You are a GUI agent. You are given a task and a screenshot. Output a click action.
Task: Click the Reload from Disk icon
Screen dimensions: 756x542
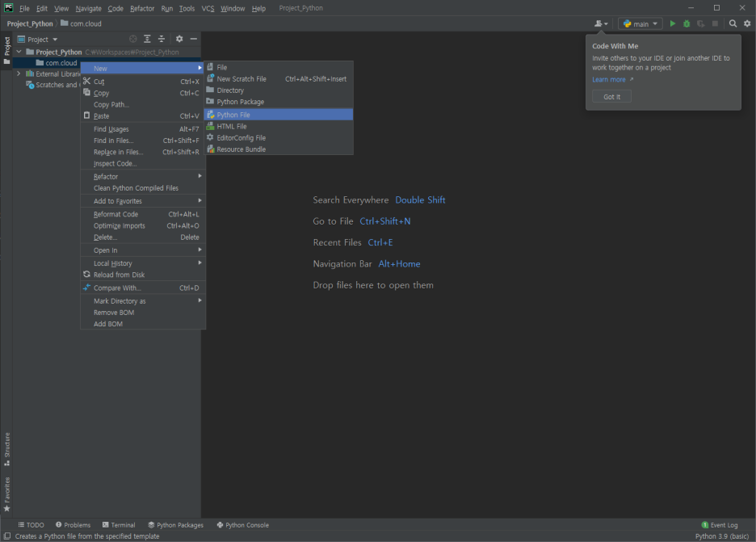coord(86,275)
